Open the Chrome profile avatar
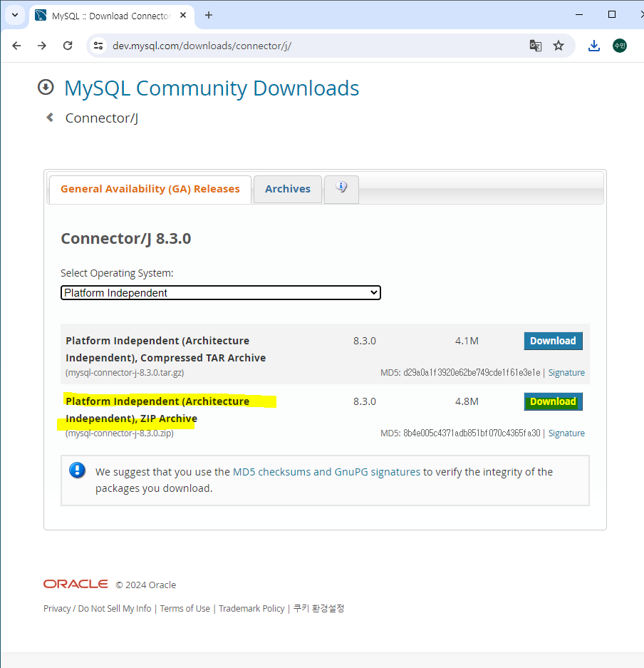Image resolution: width=644 pixels, height=668 pixels. tap(620, 46)
